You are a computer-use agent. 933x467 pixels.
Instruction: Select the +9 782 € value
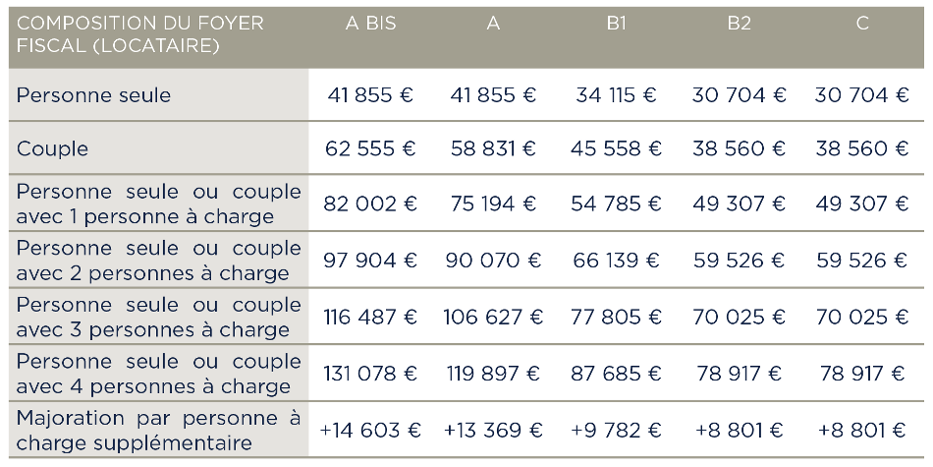[x=616, y=430]
